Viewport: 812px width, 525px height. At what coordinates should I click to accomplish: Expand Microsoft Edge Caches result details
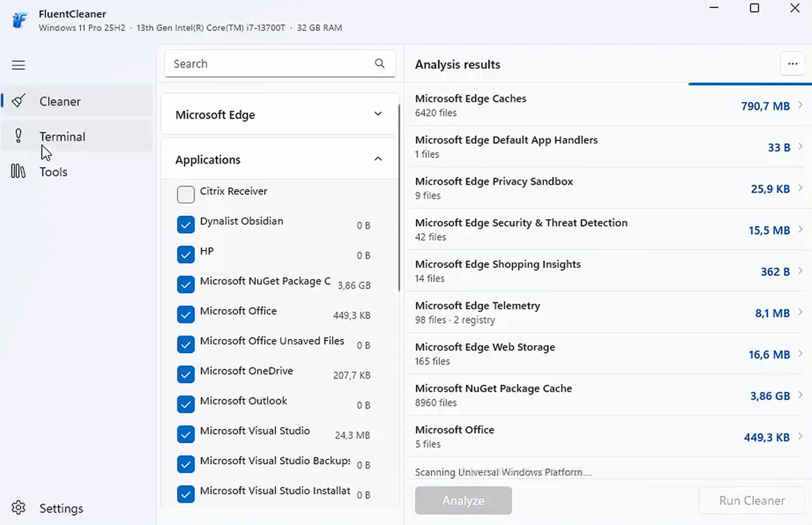[x=800, y=106]
